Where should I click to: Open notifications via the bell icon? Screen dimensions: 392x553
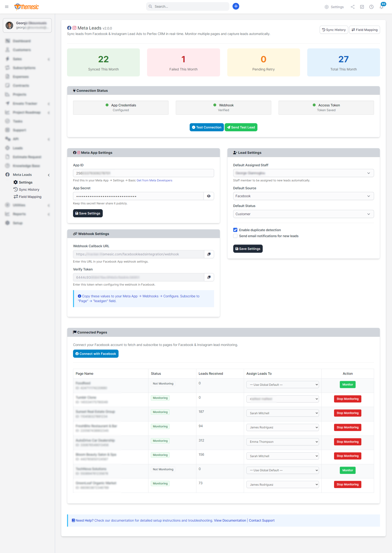pos(381,7)
